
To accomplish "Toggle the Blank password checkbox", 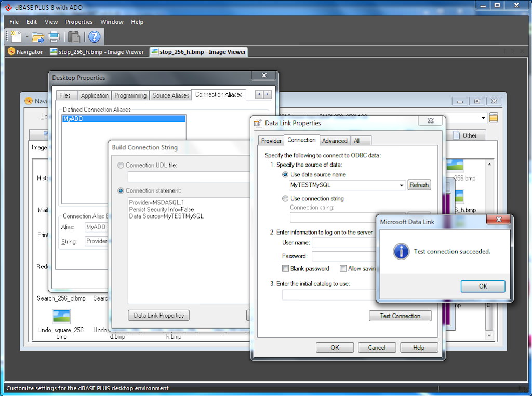I will click(285, 269).
